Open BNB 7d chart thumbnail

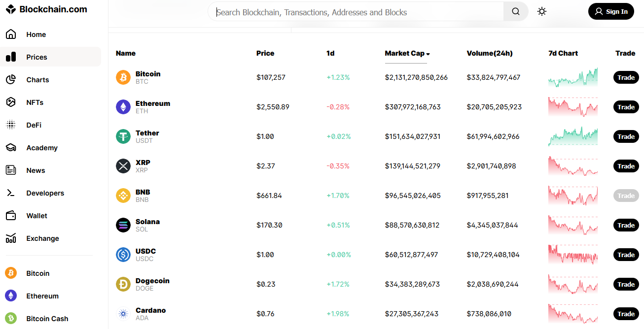click(x=573, y=196)
